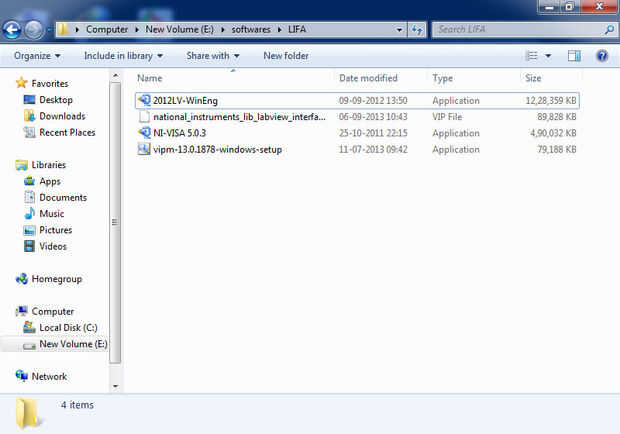Open the Organize dropdown menu
Screen dimensions: 620x434
(37, 56)
